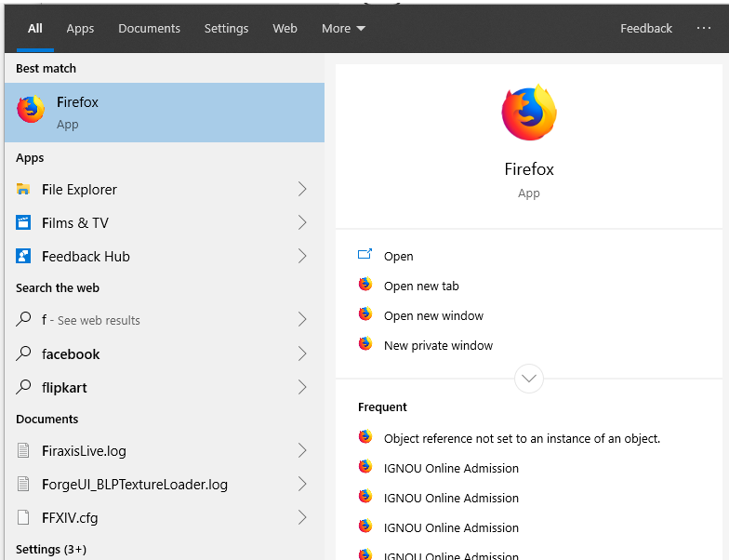Click magnifier icon beside flipkart
This screenshot has height=560, width=729.
coord(23,387)
